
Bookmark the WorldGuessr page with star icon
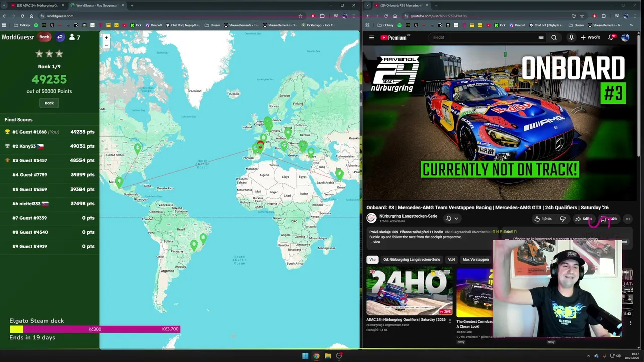[x=300, y=16]
